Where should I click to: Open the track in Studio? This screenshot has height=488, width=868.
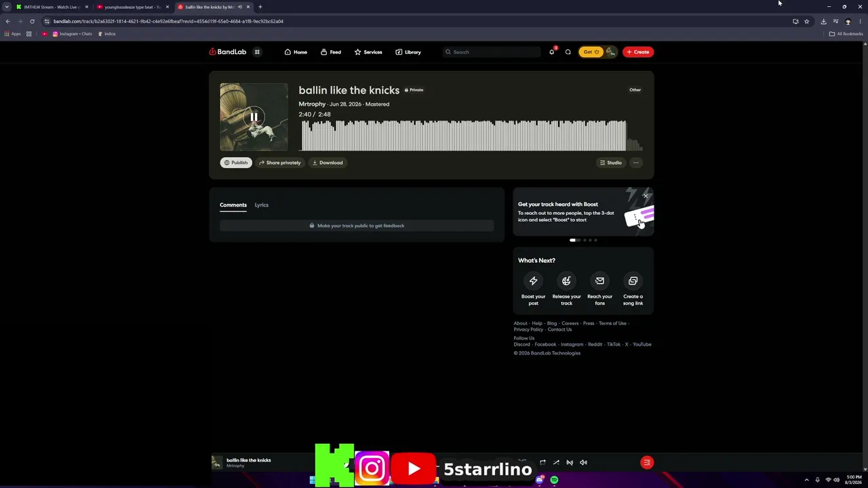(610, 163)
